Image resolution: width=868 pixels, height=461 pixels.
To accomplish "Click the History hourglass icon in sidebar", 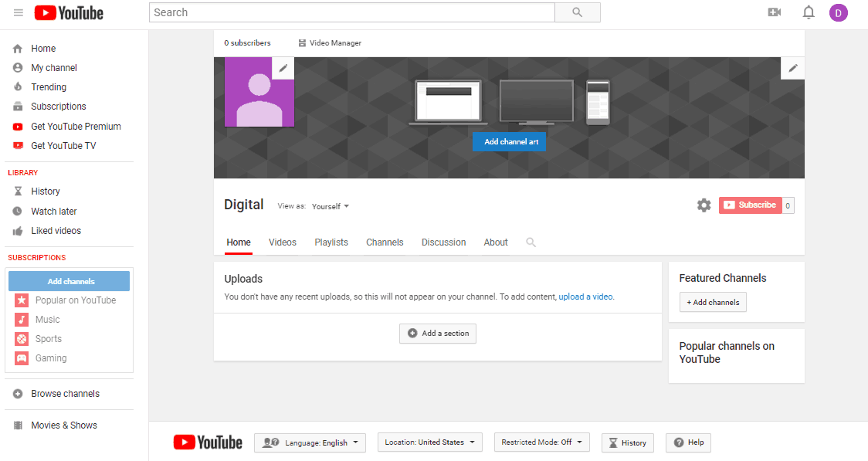I will click(x=18, y=192).
